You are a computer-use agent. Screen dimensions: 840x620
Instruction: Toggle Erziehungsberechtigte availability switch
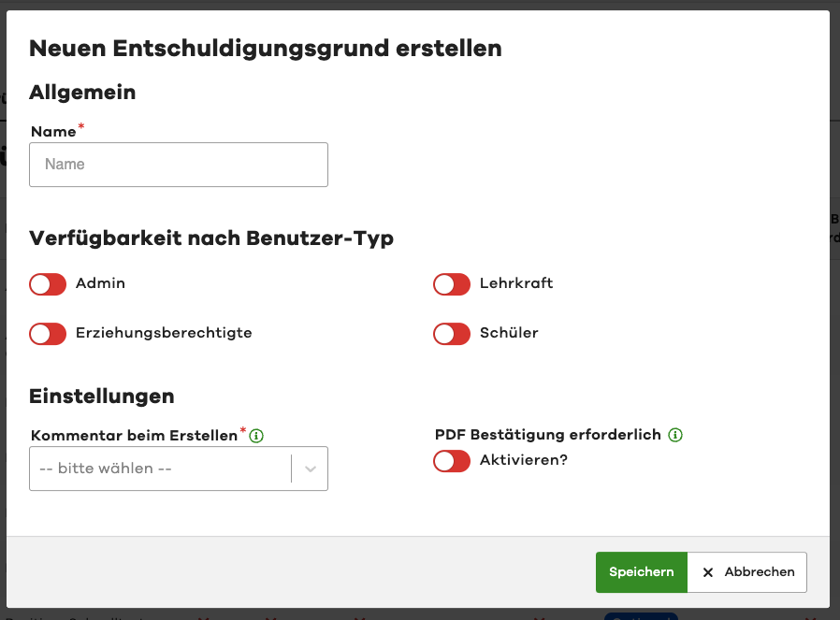coord(48,334)
